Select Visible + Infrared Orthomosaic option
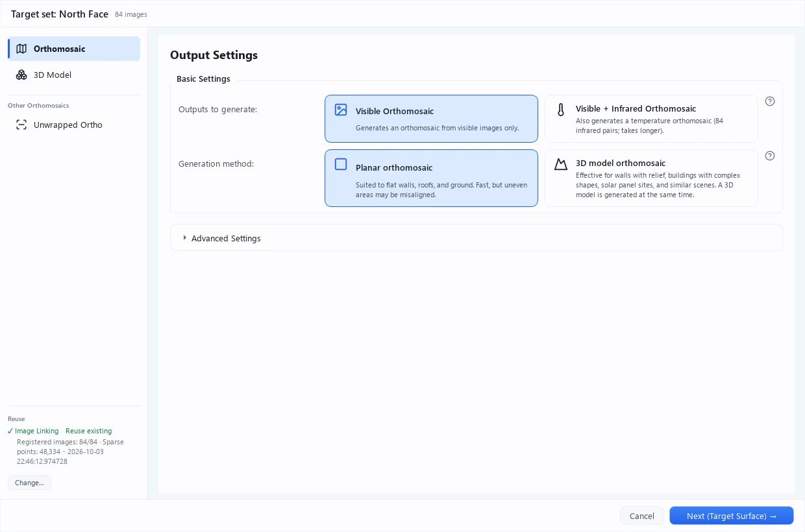Viewport: 805px width, 532px height. click(x=651, y=119)
